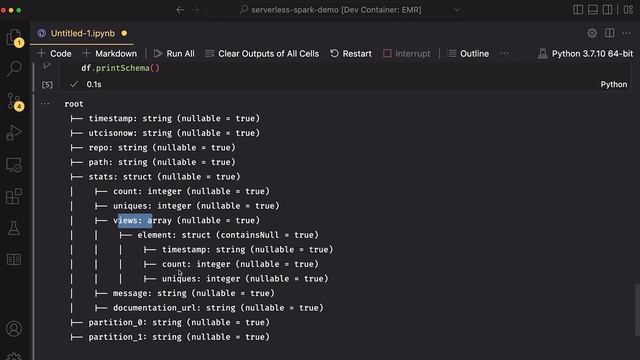
Task: Select the Untitled-1.ipynb tab
Action: tap(82, 33)
